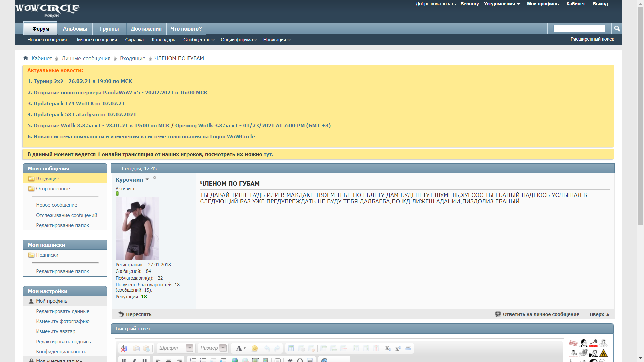
Task: Click the home icon in breadcrumb
Action: 26,58
